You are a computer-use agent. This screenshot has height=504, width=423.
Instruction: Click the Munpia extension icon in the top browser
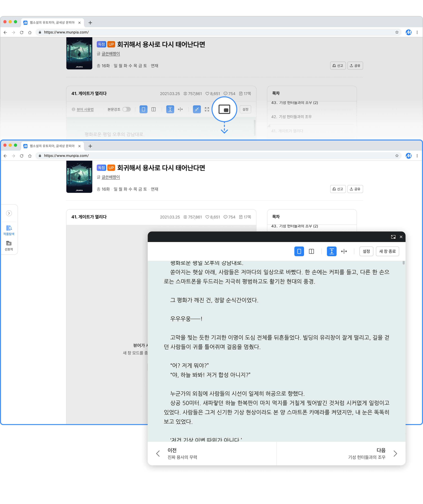pyautogui.click(x=409, y=32)
